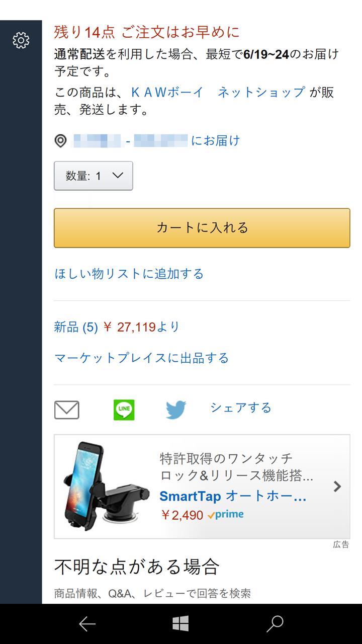
Task: Open the Windows Start button
Action: point(180,624)
